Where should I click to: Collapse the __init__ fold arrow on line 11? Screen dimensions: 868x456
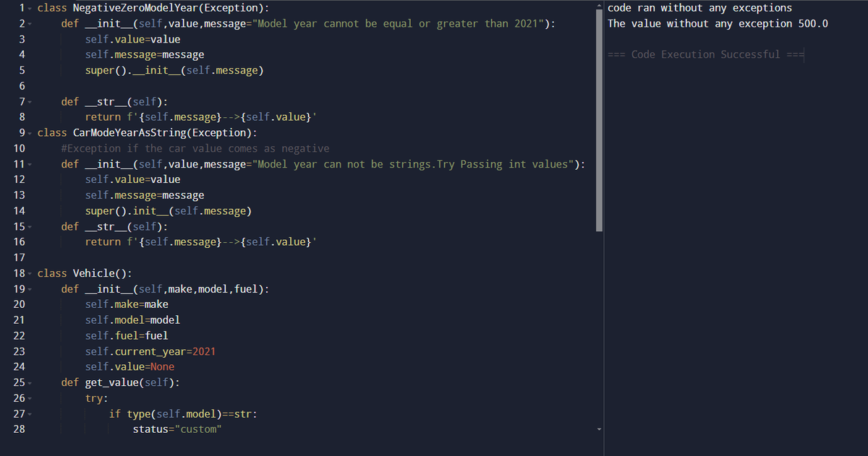pos(28,164)
